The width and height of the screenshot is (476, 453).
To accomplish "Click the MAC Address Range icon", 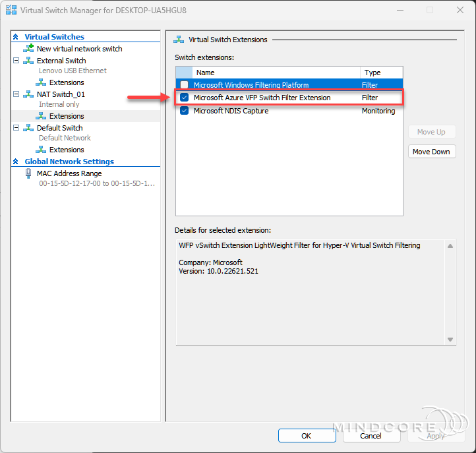I will tap(28, 173).
